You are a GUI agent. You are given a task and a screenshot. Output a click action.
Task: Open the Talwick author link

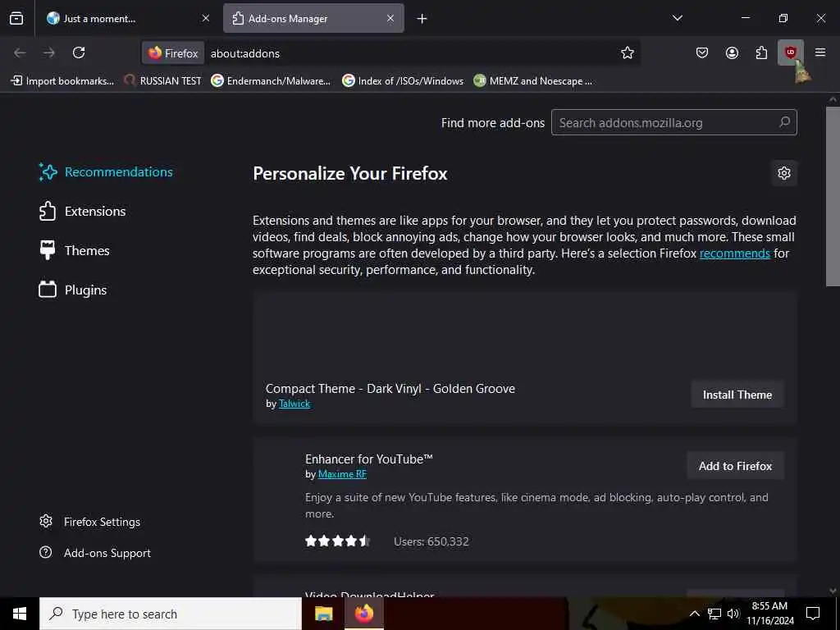(x=294, y=404)
